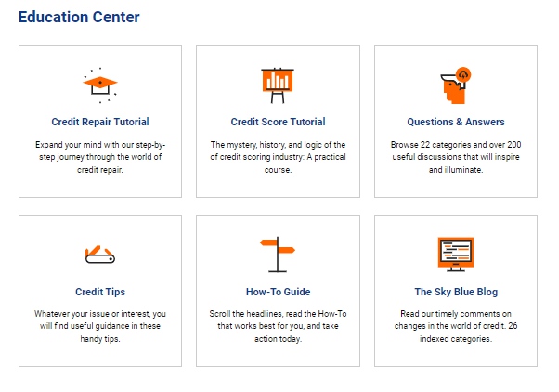
Task: Click the pocket knife Credit Tips icon
Action: click(x=100, y=255)
